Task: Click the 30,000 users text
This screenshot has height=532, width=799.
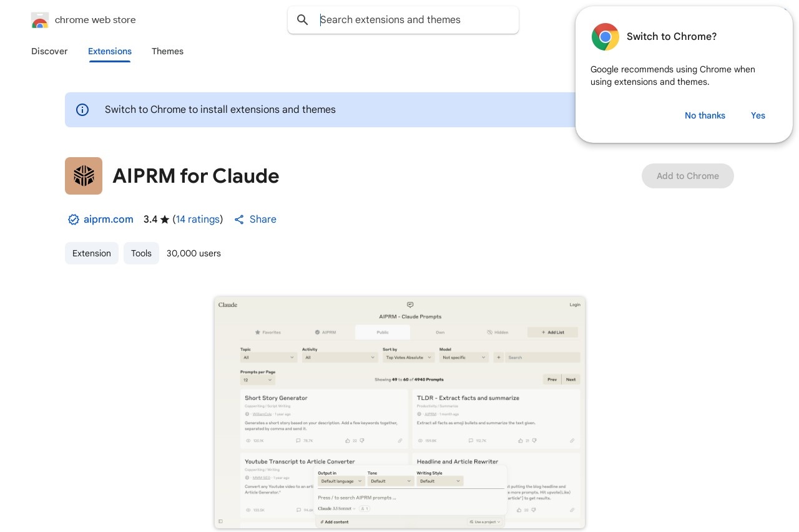Action: tap(194, 253)
